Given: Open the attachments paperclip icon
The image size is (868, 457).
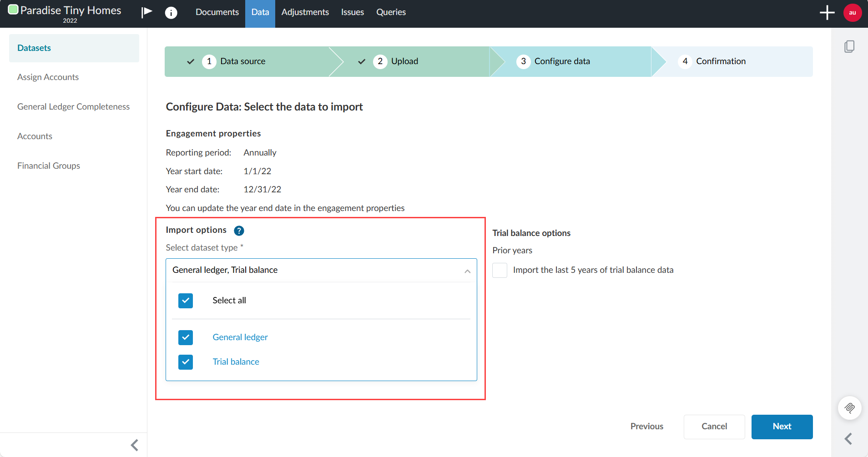Looking at the screenshot, I should 850,408.
